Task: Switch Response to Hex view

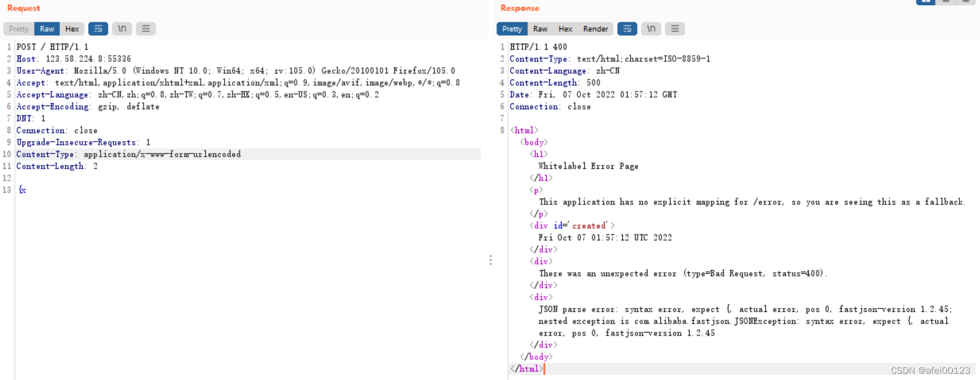Action: [565, 28]
